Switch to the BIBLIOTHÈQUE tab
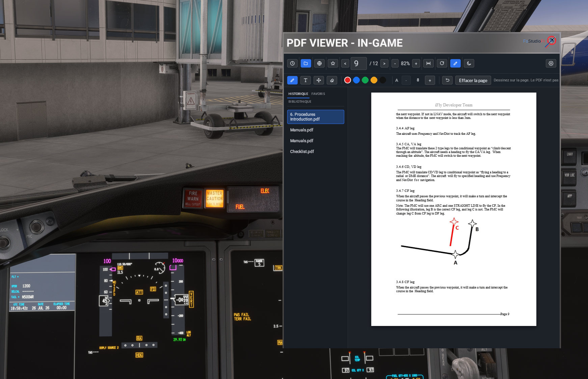Viewport: 588px width, 379px height. click(300, 102)
